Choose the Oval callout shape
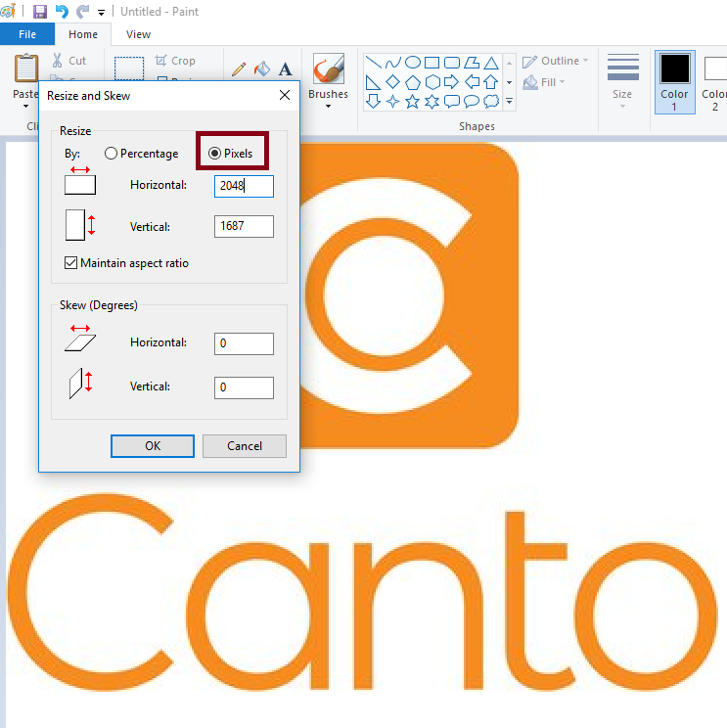The image size is (727, 728). tap(472, 101)
